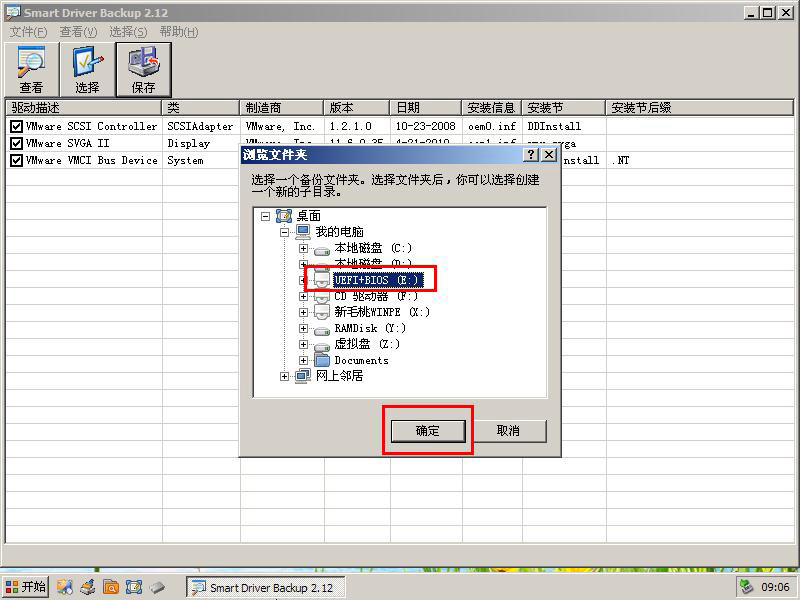The height and width of the screenshot is (600, 800).
Task: Confirm folder with 确定 button
Action: click(x=428, y=431)
